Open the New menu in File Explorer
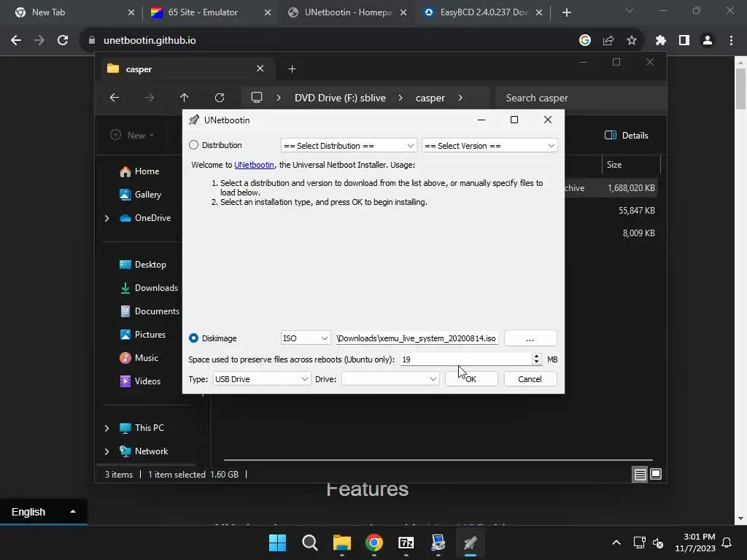The width and height of the screenshot is (747, 560). [x=132, y=135]
